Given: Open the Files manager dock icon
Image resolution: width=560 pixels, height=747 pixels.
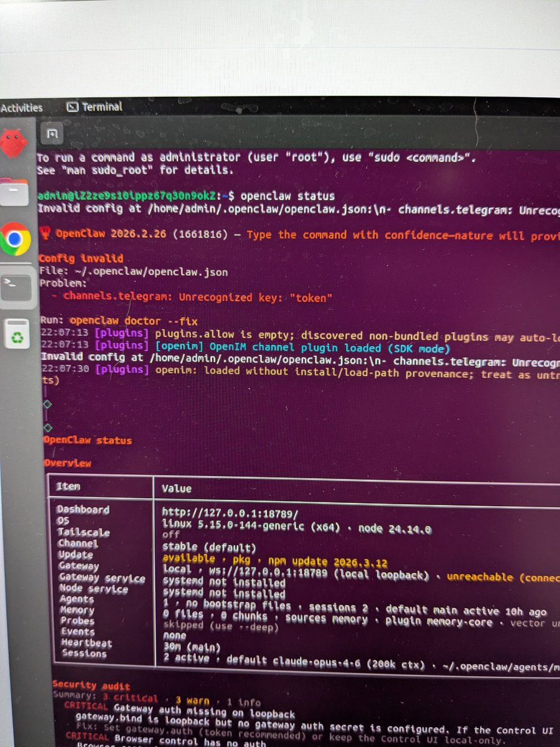Looking at the screenshot, I should tap(14, 192).
